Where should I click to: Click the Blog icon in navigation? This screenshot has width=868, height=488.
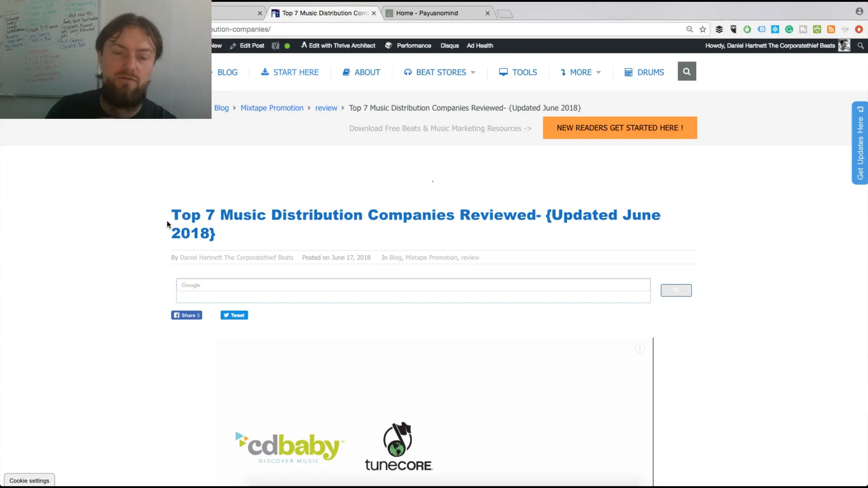[x=227, y=72]
